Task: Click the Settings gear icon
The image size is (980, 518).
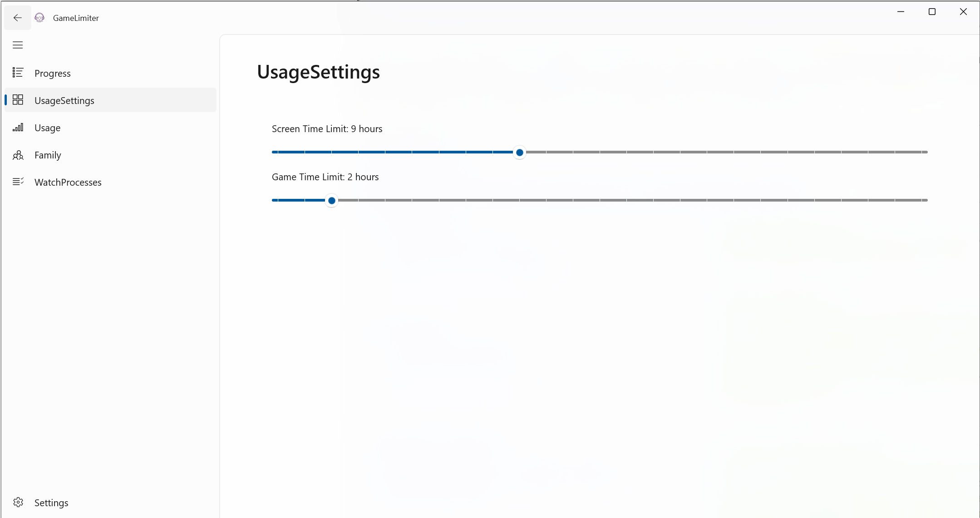Action: coord(18,502)
